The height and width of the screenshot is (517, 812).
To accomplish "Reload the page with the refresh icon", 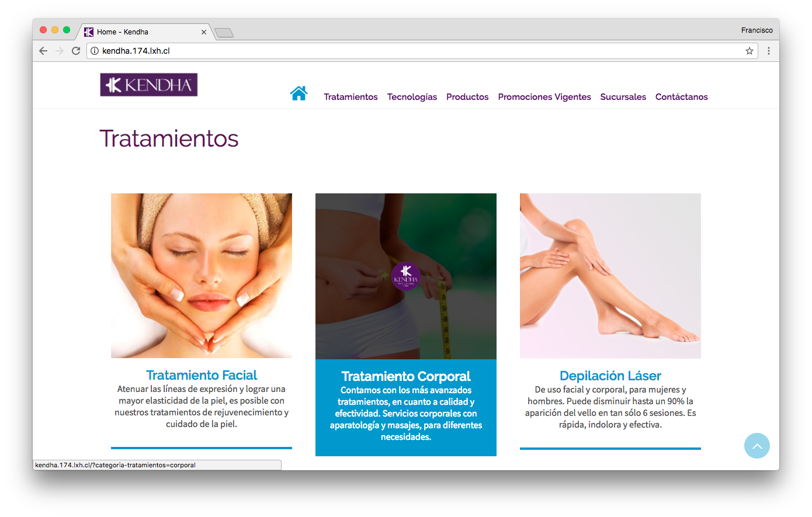I will [76, 51].
